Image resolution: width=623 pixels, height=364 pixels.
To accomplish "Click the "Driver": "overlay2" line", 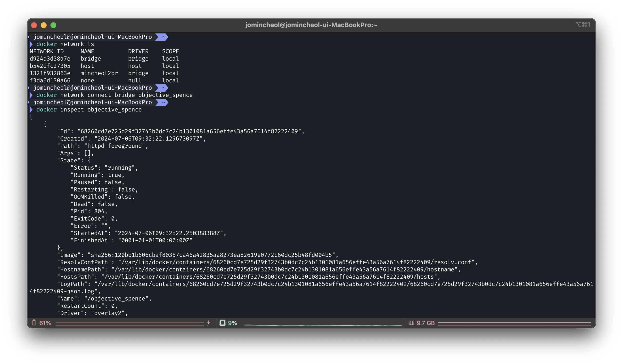I will coord(92,313).
